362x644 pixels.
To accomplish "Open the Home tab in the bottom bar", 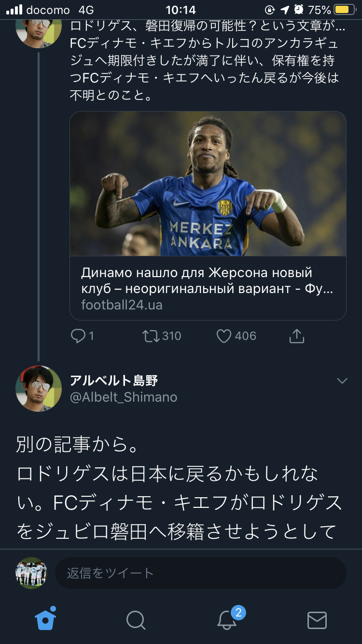I will click(45, 619).
